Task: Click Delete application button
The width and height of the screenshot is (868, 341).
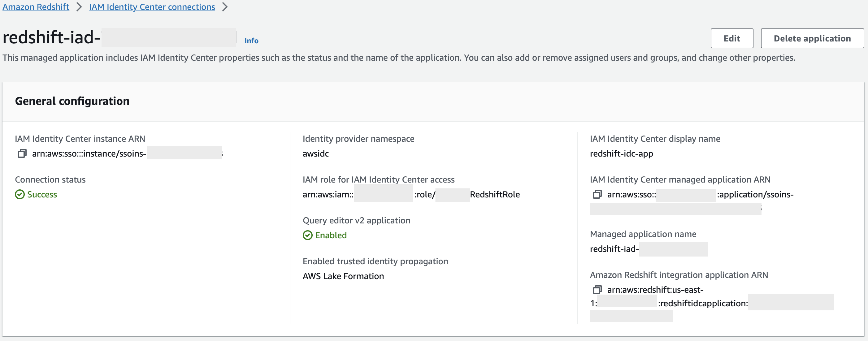Action: [x=812, y=38]
